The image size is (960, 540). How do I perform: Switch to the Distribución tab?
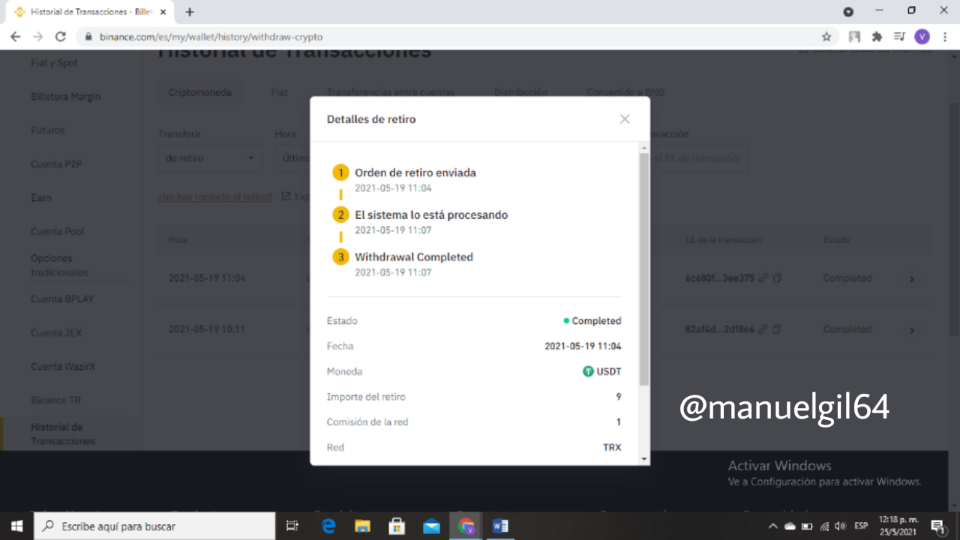(x=520, y=92)
